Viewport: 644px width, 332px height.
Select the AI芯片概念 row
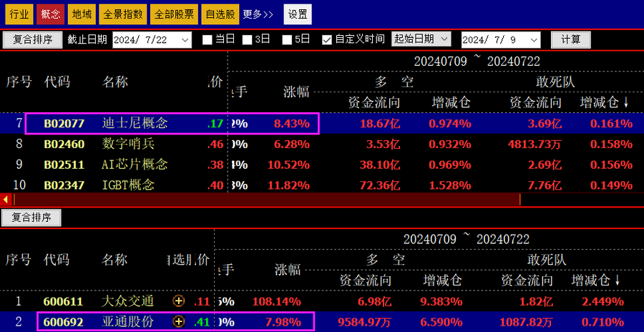pos(322,165)
